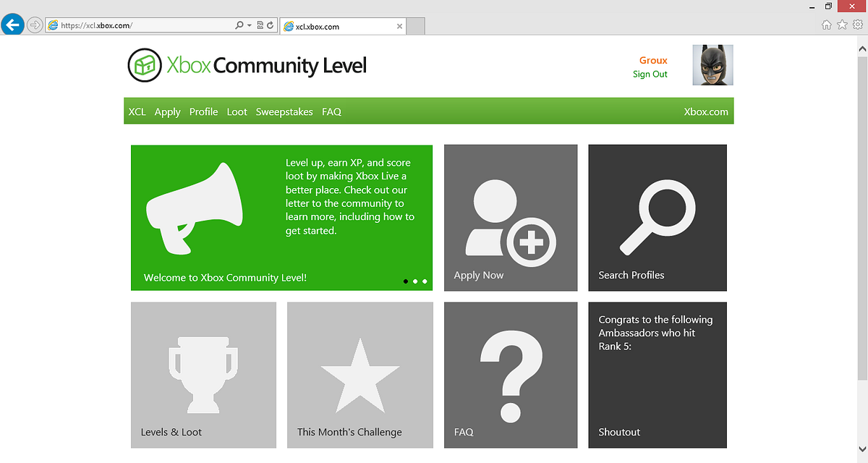Open browser Tools gear menu

tap(858, 25)
